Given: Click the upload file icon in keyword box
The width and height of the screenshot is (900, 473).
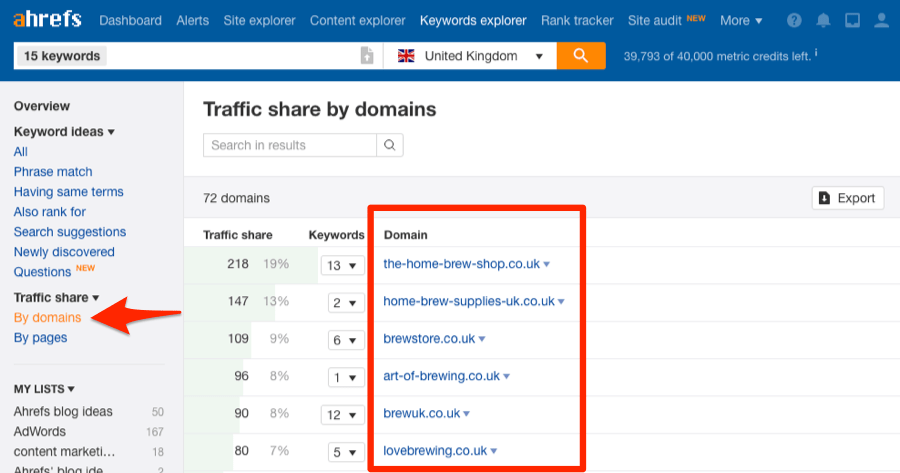Looking at the screenshot, I should click(x=367, y=56).
